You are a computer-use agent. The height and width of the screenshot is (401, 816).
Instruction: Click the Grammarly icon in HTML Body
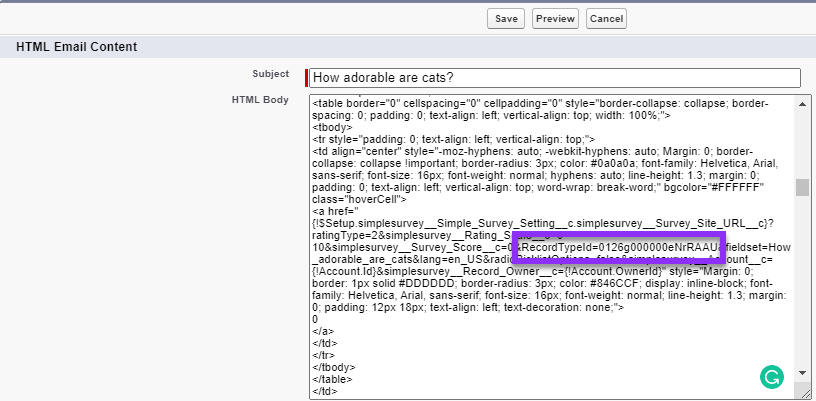pos(772,377)
